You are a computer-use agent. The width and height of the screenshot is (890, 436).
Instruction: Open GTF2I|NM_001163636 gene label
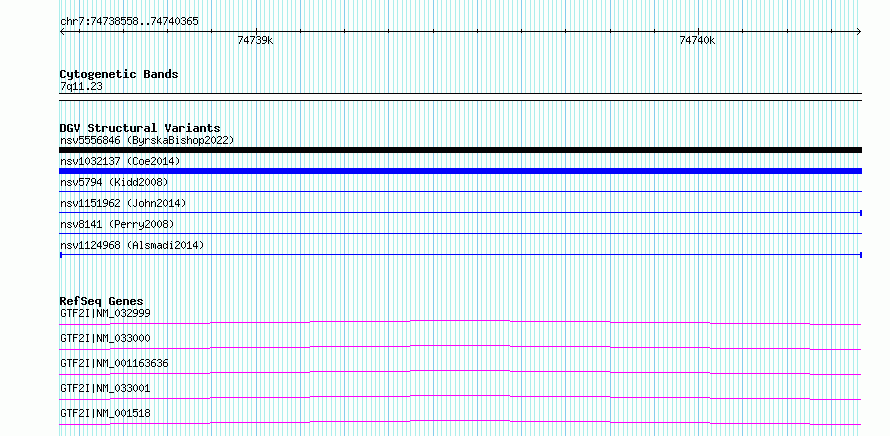[114, 363]
